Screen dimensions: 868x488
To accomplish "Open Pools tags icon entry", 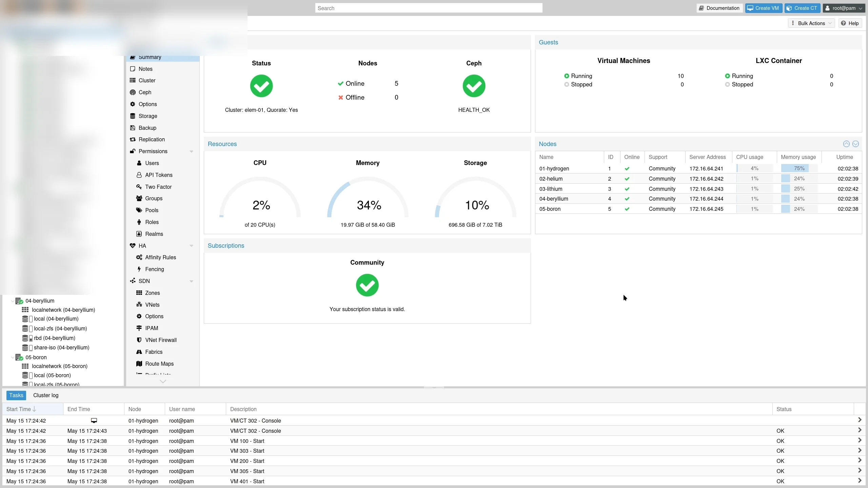I will pyautogui.click(x=139, y=210).
